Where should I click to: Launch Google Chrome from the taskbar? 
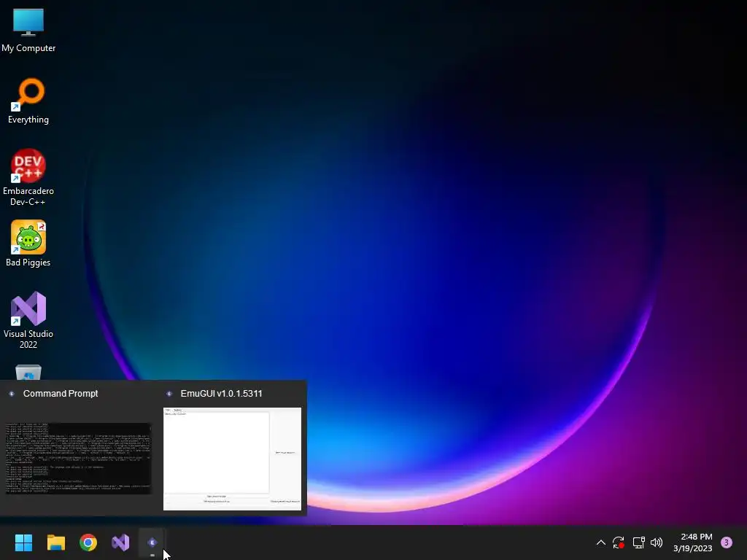(88, 542)
